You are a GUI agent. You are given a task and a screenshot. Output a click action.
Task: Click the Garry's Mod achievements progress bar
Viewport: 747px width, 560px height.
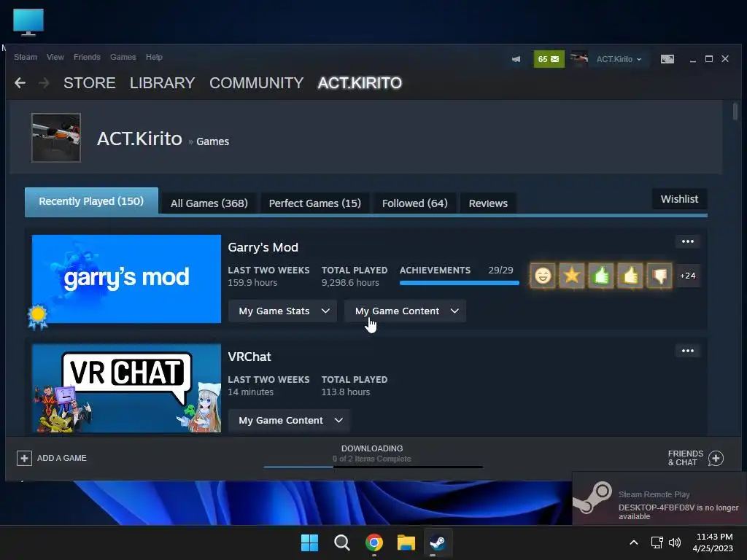tap(460, 283)
